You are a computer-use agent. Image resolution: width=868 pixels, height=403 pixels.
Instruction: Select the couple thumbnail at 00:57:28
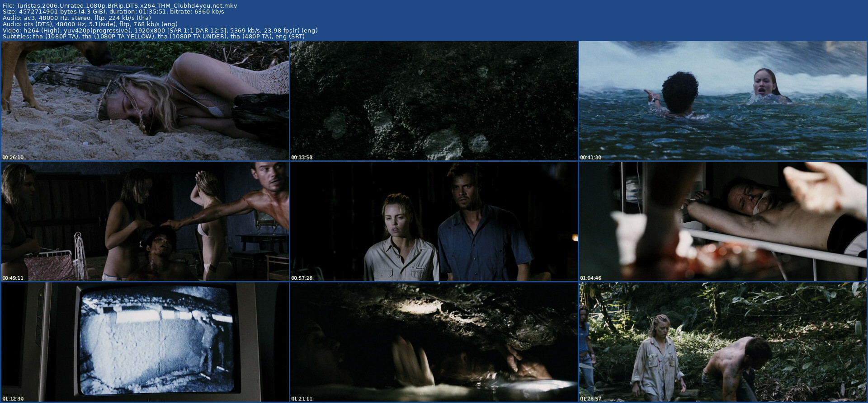point(434,221)
